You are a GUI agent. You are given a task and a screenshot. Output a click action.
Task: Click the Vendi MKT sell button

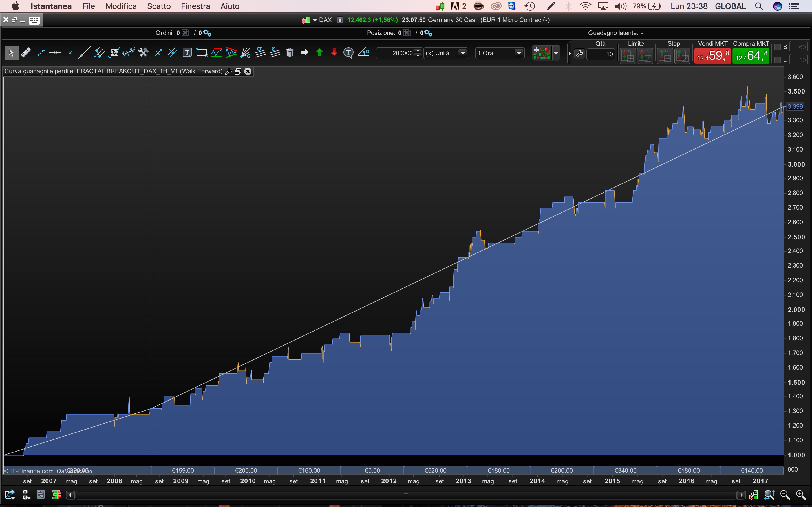pyautogui.click(x=712, y=56)
